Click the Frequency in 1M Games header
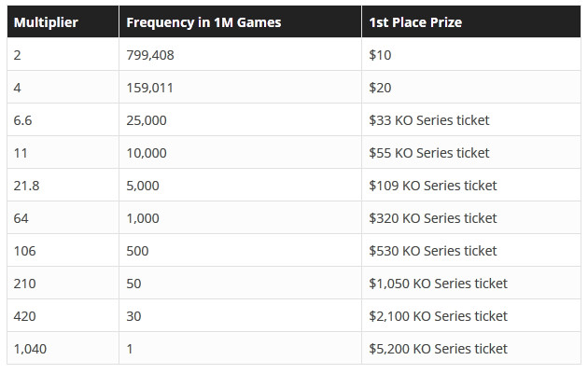 [x=241, y=21]
